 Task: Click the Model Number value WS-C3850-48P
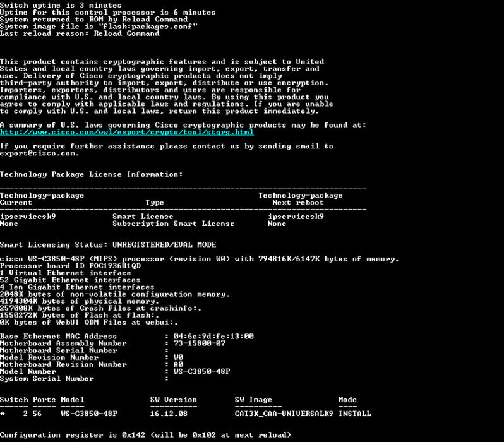pos(202,372)
